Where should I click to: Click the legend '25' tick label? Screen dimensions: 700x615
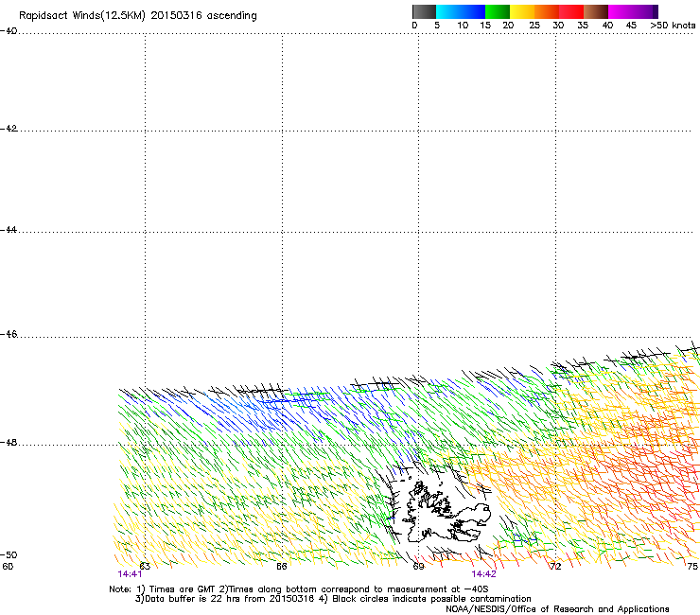pyautogui.click(x=534, y=26)
